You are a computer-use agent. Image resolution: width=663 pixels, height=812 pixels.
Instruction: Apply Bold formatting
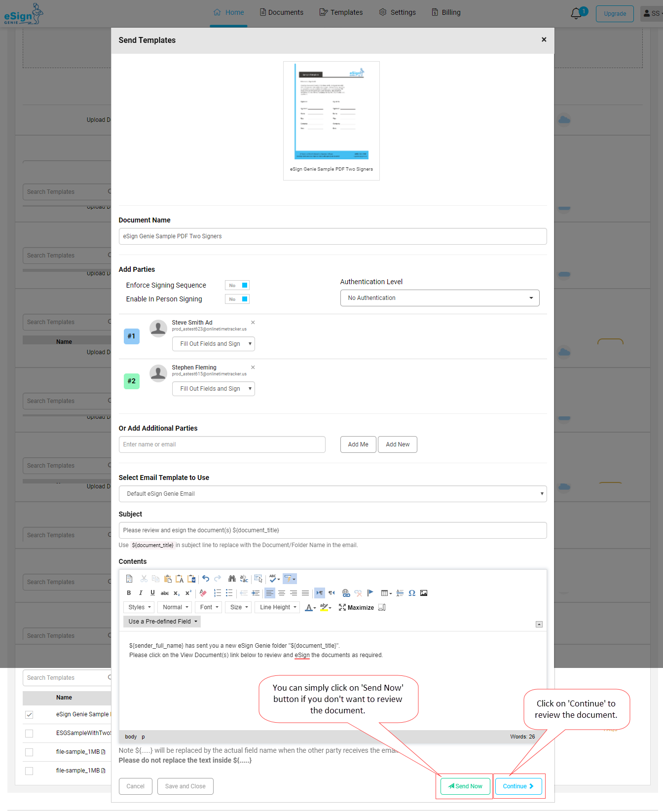click(129, 593)
